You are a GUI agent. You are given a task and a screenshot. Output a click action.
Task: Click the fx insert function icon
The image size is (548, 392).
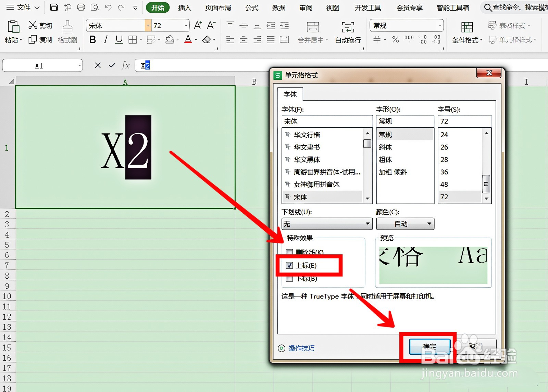[126, 65]
